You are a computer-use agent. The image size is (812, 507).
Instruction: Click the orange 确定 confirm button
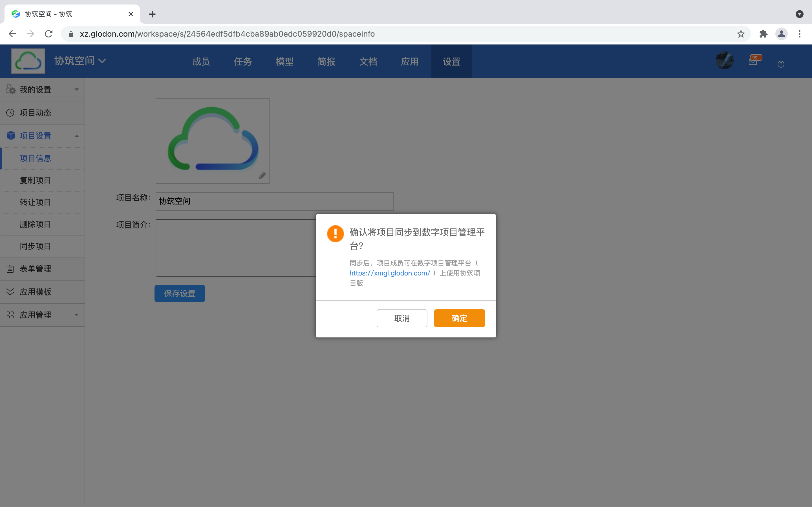tap(459, 318)
